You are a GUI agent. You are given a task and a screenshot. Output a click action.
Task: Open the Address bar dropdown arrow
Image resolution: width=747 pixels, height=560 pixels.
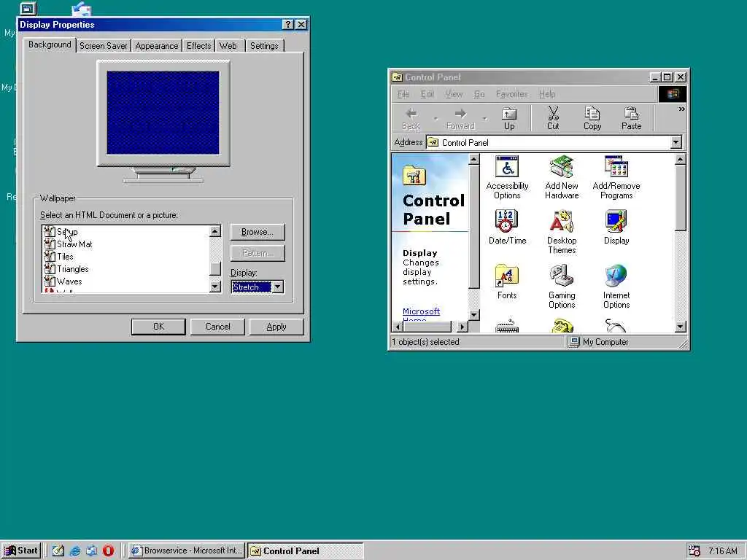(676, 142)
